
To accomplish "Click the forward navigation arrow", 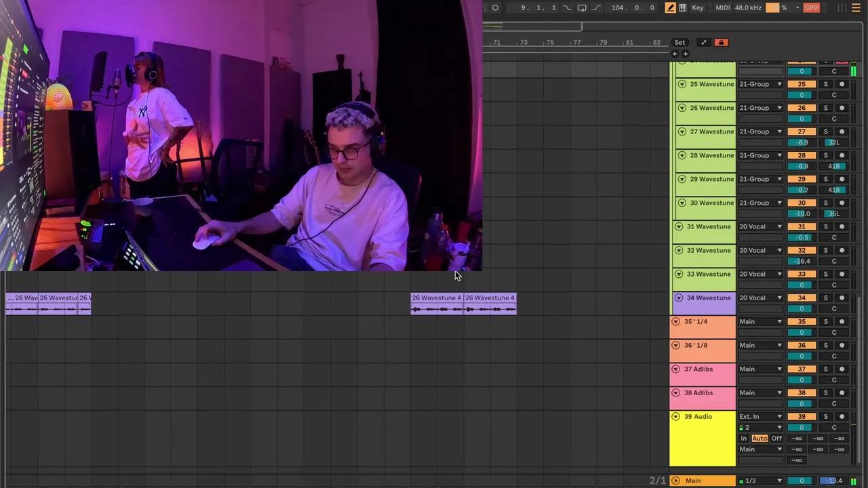I will tap(686, 54).
